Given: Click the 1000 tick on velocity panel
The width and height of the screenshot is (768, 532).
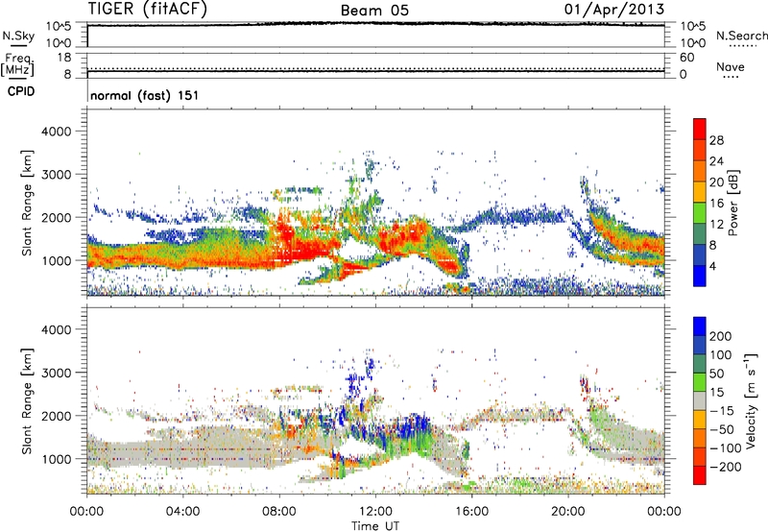Looking at the screenshot, I should pos(57,459).
